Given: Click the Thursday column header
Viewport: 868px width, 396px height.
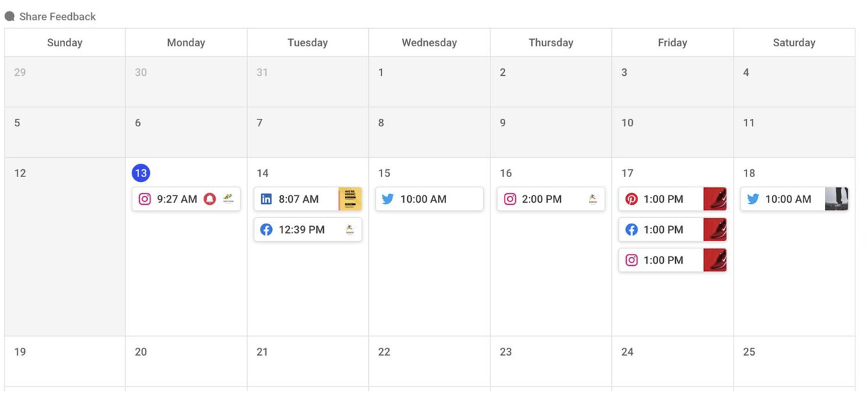Looking at the screenshot, I should point(551,42).
